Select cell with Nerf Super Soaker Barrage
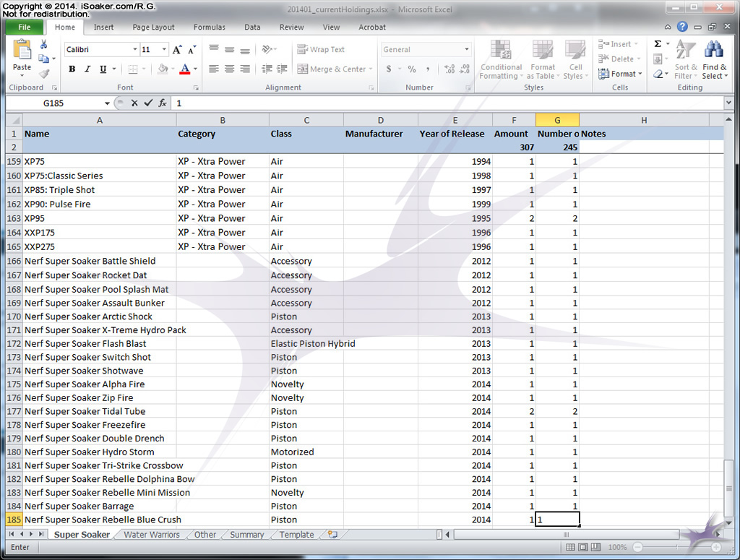The image size is (740, 560). (100, 507)
